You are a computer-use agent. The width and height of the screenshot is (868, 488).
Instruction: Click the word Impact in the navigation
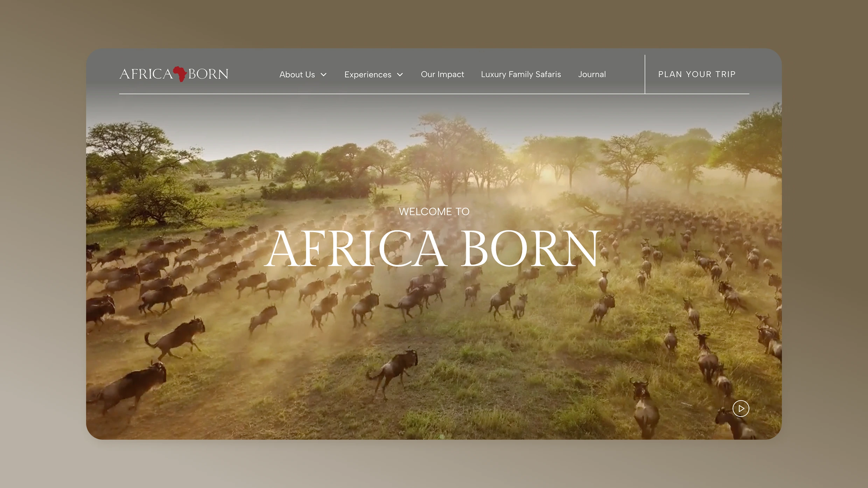tap(451, 75)
